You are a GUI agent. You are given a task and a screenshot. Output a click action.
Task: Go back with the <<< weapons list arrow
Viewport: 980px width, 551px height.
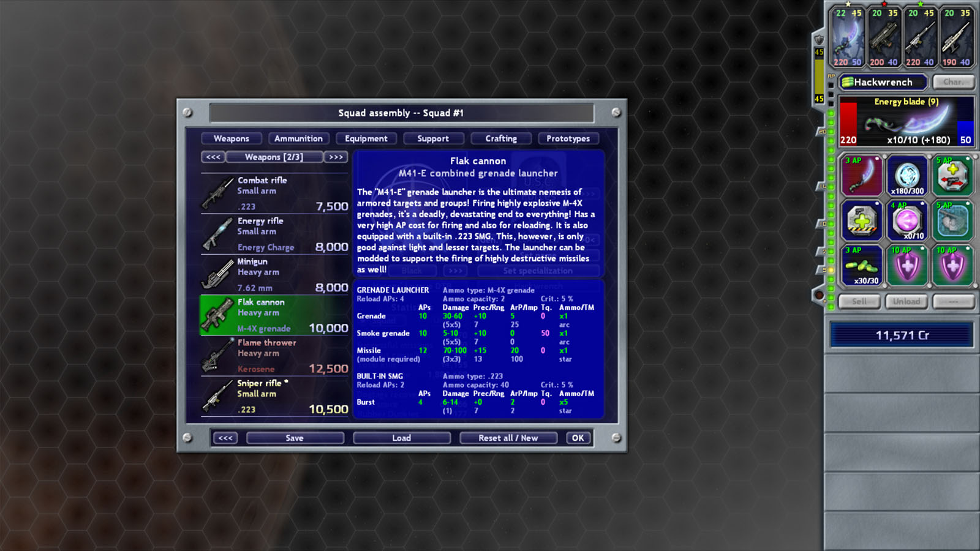213,157
